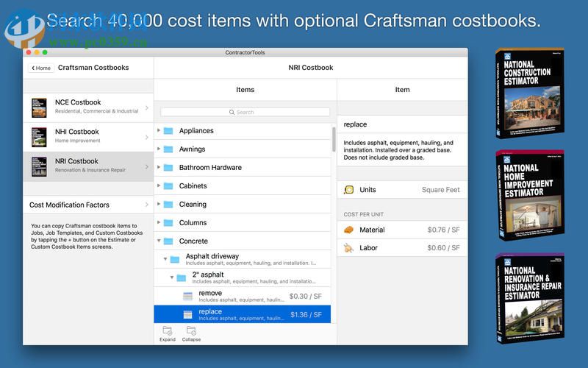588x368 pixels.
Task: Select NCE Costbook title text
Action: 78,102
